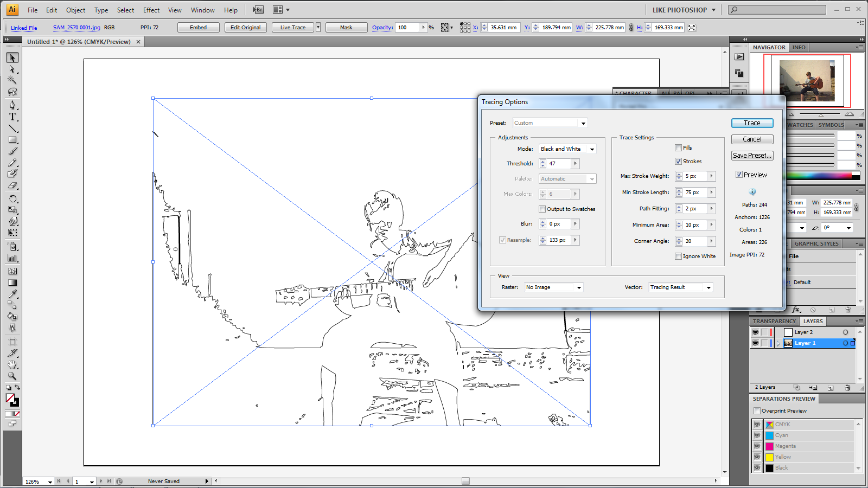Select the Type tool
This screenshot has height=488, width=868.
12,117
